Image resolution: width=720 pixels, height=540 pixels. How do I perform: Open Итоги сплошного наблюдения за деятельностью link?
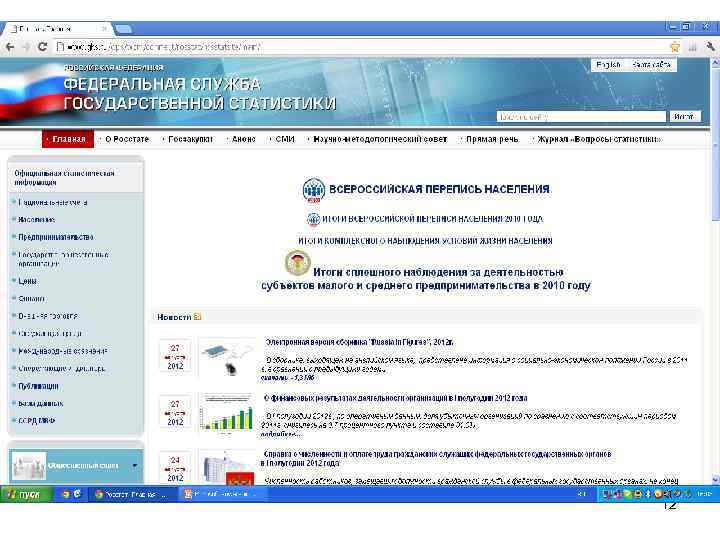[x=426, y=279]
